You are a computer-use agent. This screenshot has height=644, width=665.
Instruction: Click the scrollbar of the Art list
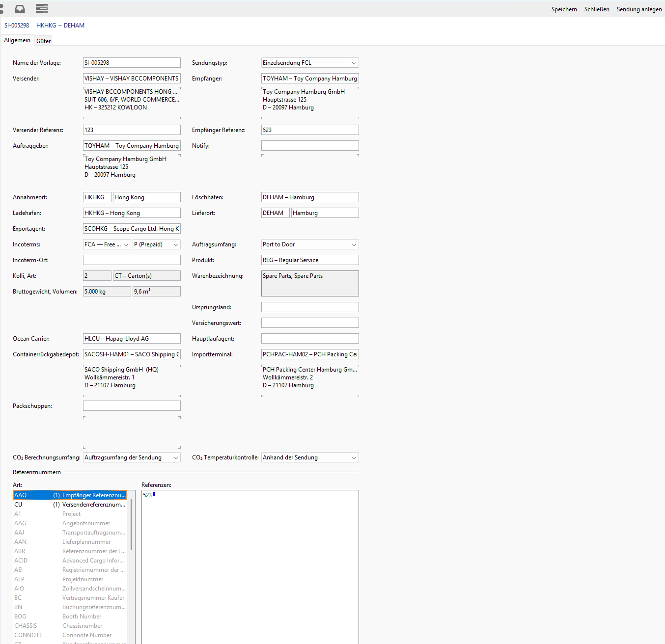(x=131, y=525)
